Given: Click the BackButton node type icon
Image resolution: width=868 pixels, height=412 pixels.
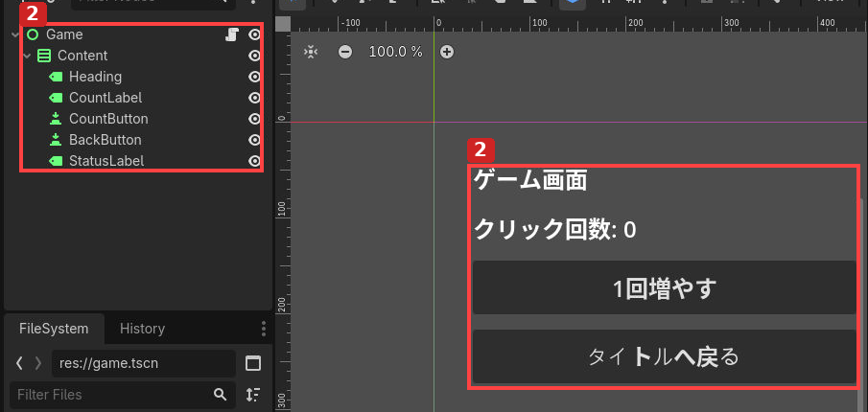Looking at the screenshot, I should [56, 140].
